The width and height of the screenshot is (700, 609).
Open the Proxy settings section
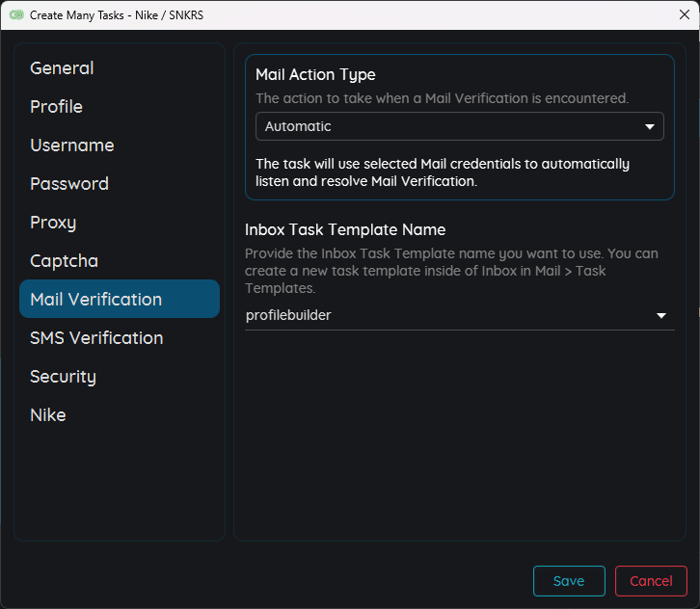pos(53,223)
